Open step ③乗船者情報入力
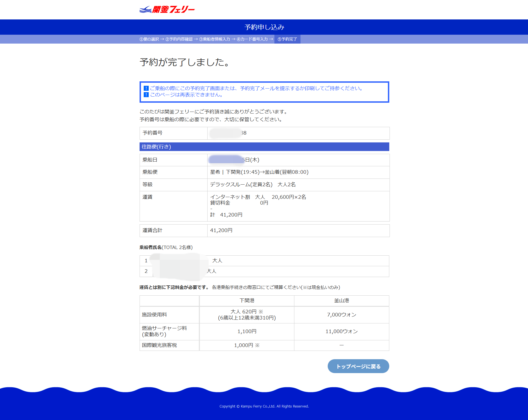The width and height of the screenshot is (528, 420). coord(215,39)
